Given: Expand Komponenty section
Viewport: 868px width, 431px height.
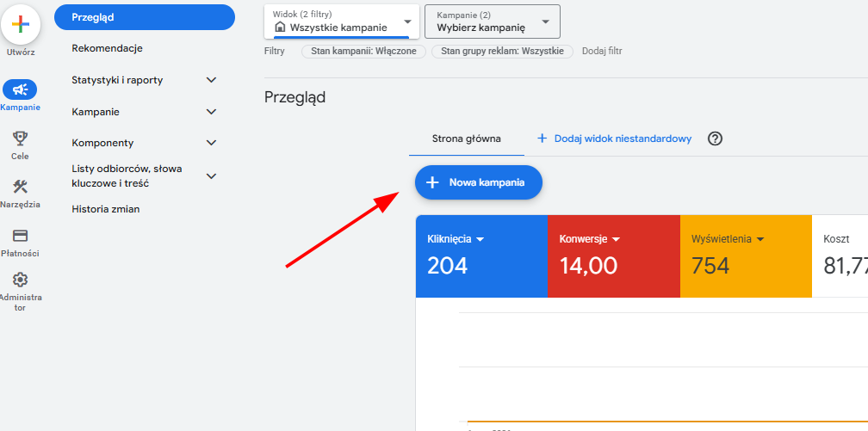Looking at the screenshot, I should click(x=212, y=143).
